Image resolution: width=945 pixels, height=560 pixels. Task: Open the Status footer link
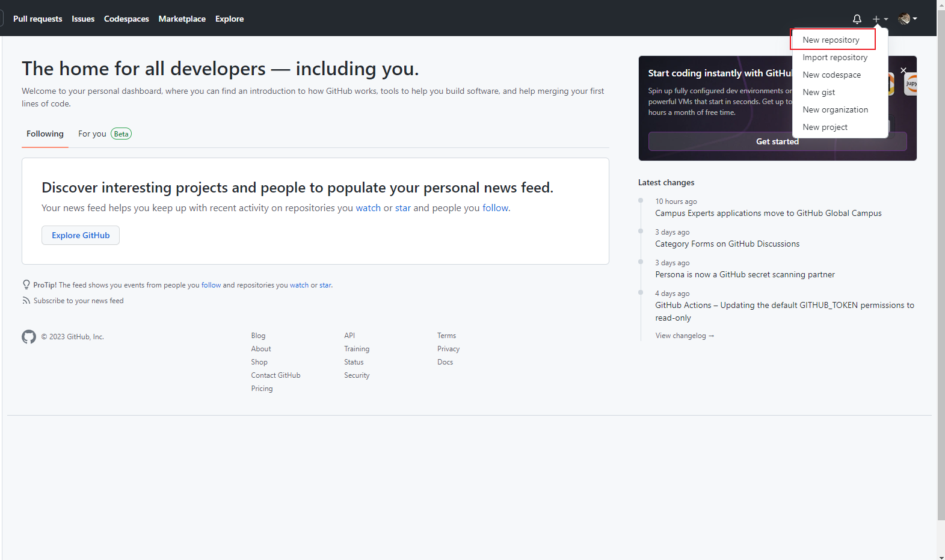pos(354,362)
